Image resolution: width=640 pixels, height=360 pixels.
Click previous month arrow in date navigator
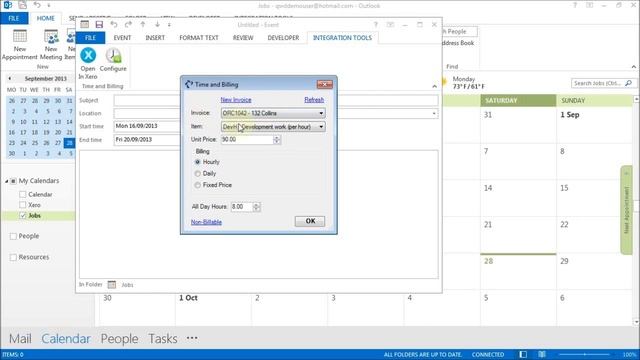pyautogui.click(x=10, y=78)
